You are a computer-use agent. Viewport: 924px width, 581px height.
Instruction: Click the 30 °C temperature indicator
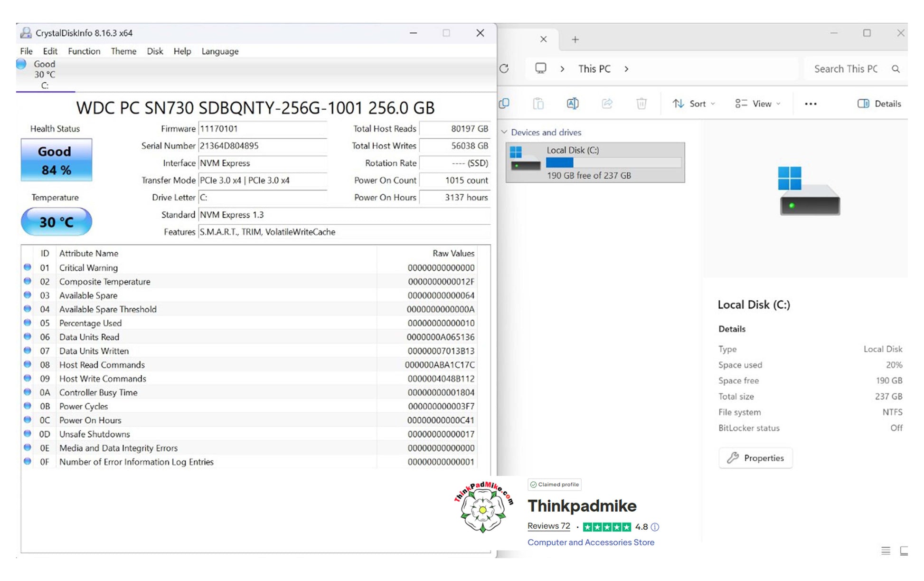pos(56,222)
